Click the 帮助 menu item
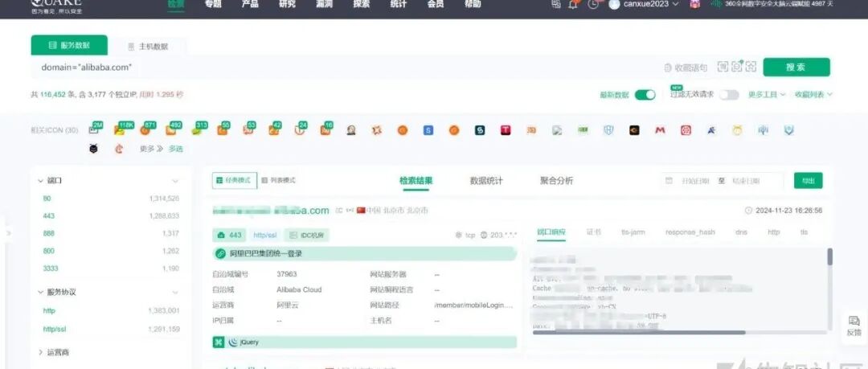 (473, 5)
